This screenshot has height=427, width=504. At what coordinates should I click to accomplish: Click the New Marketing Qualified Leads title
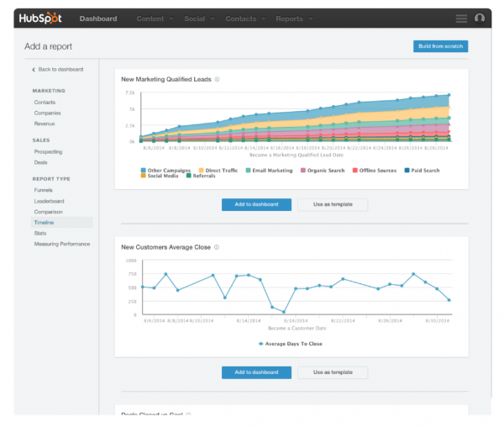[166, 79]
